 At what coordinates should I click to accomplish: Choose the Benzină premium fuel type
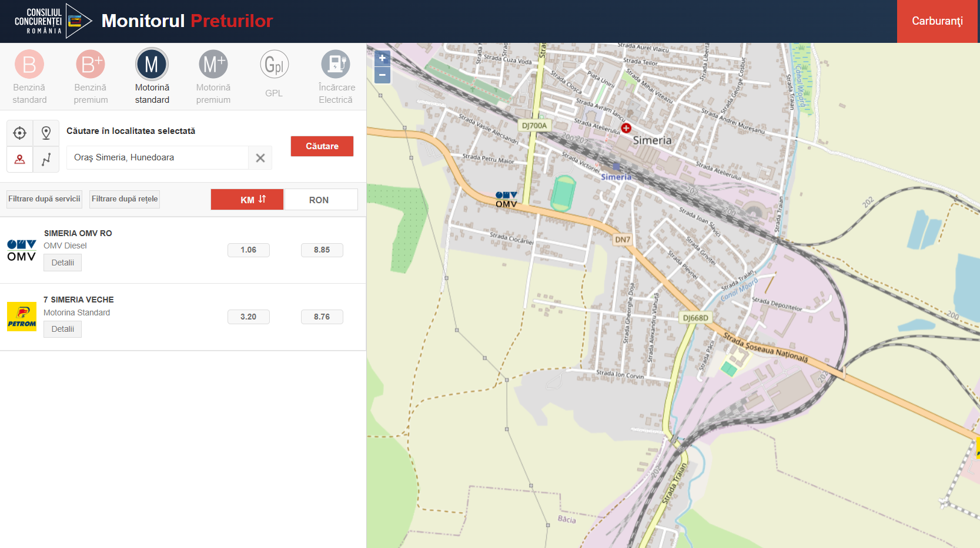tap(91, 65)
